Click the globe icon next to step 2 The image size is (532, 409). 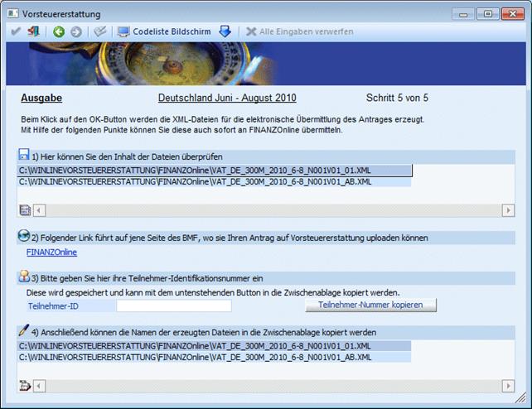coord(23,237)
